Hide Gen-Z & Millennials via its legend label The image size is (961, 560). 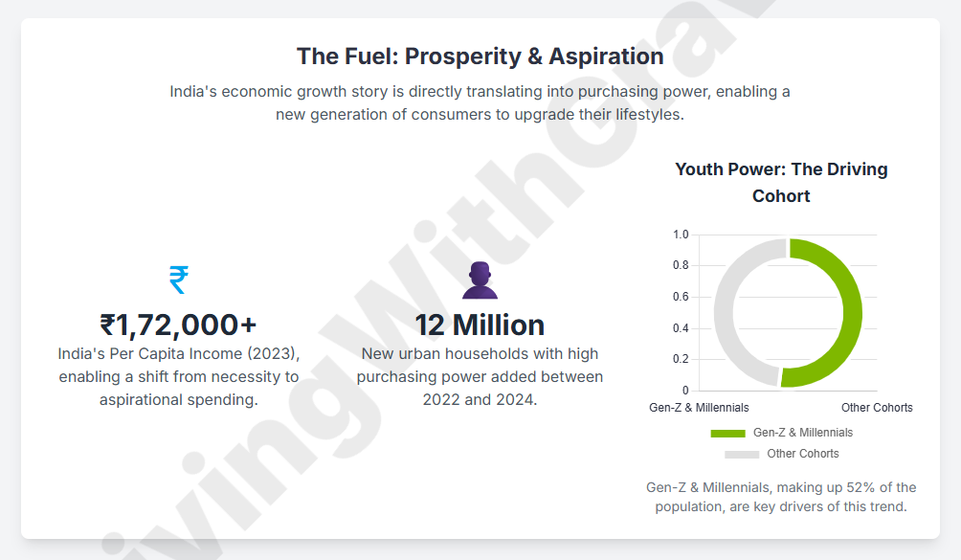coord(802,433)
